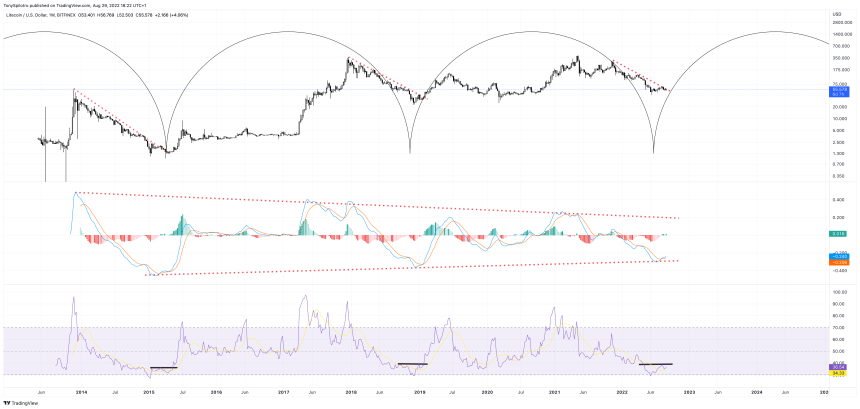
Task: Select the 2019 label on the time axis
Action: (419, 392)
